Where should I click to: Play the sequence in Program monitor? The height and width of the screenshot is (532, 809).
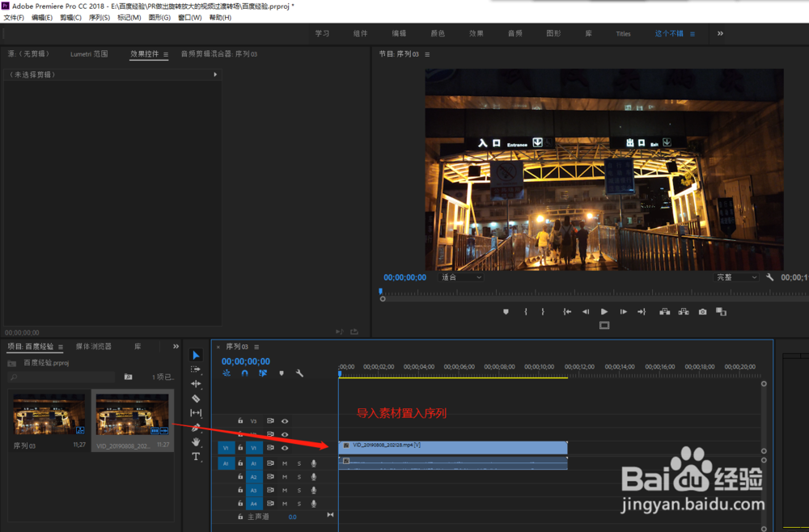[x=604, y=312]
